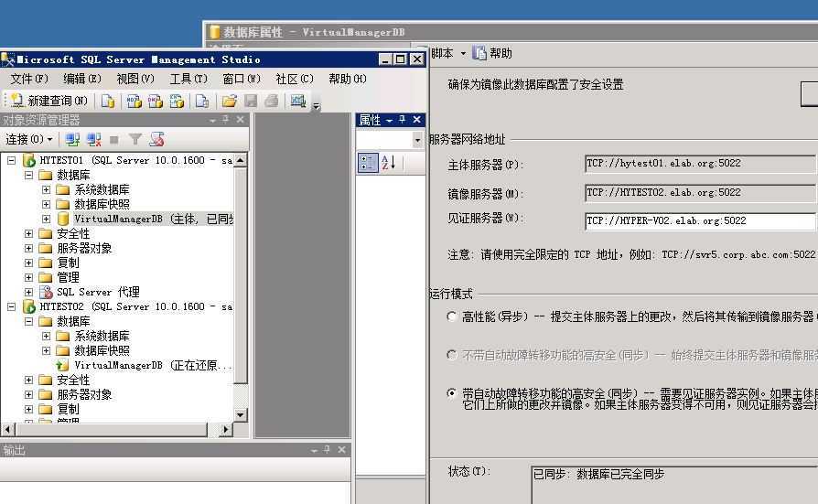Open the 视图(V) menu
Image resolution: width=818 pixels, height=504 pixels.
coord(135,79)
